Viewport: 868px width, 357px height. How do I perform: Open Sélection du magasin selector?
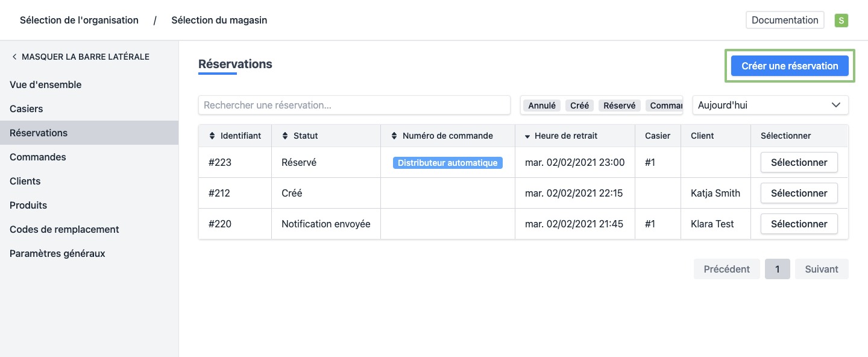pyautogui.click(x=219, y=21)
